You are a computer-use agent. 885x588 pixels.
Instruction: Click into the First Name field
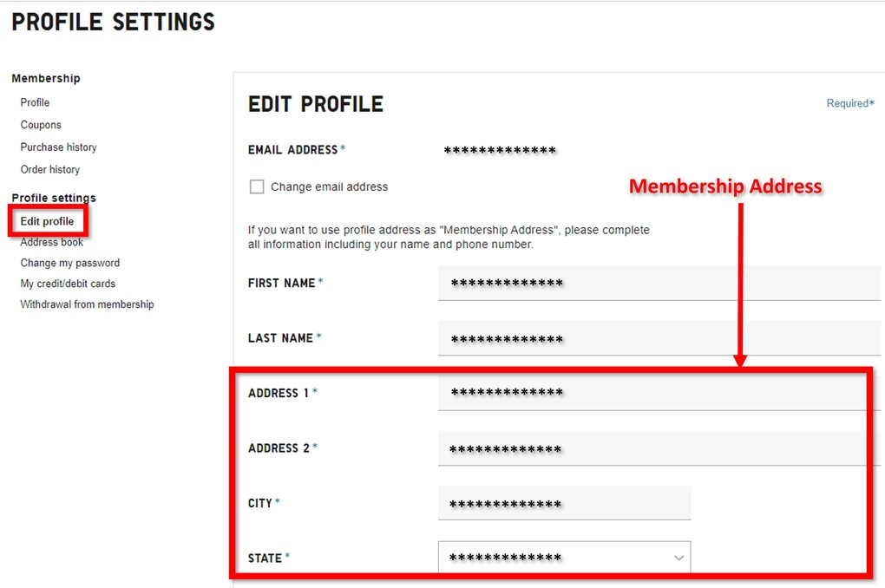coord(658,284)
